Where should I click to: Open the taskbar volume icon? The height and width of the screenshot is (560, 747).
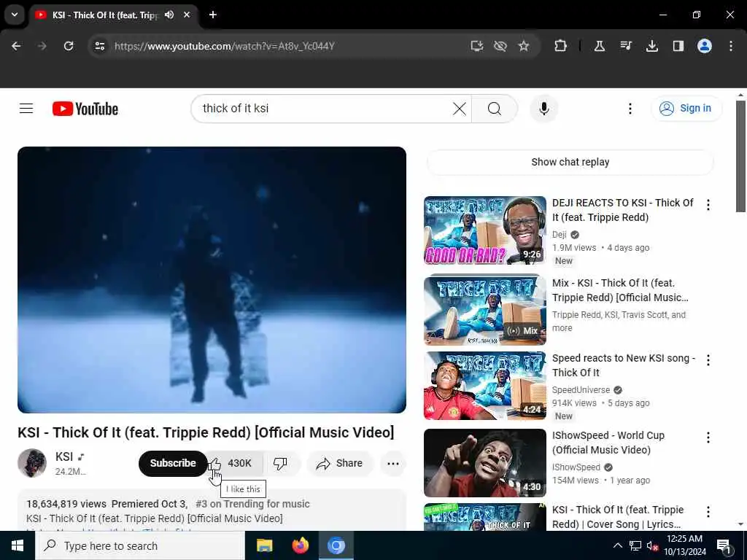coord(652,545)
